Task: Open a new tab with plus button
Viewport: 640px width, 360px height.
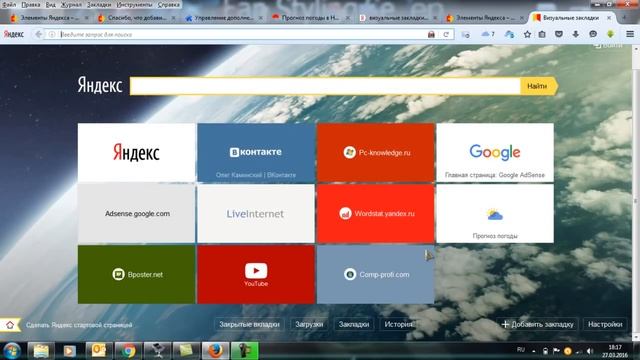Action: tap(624, 18)
